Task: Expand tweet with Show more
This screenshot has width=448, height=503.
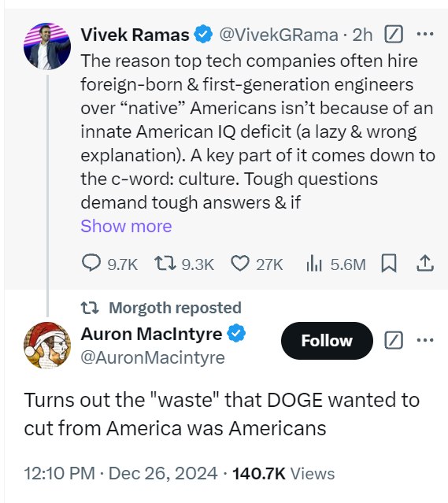Action: point(126,226)
